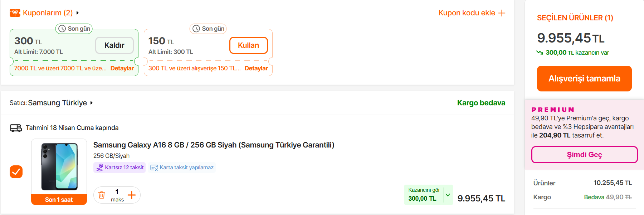644x215 pixels.
Task: Click the plus icon beside Kupon kodu ekle
Action: (x=502, y=13)
